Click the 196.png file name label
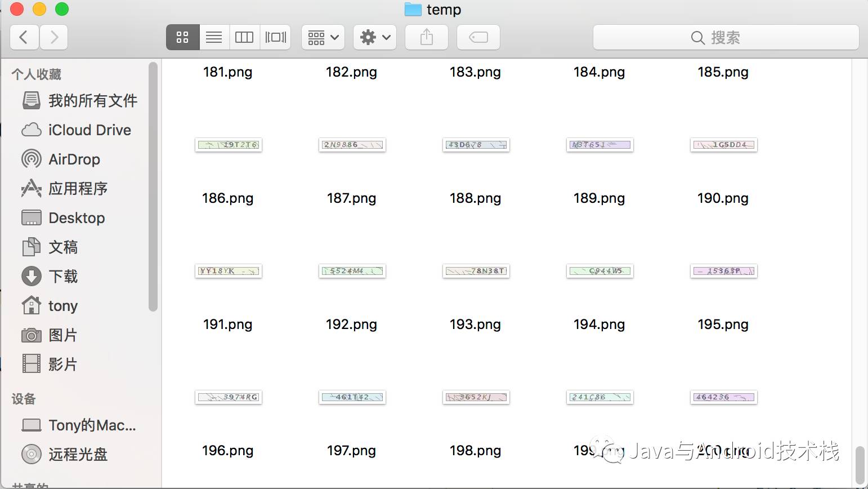Image resolution: width=868 pixels, height=489 pixels. point(228,451)
